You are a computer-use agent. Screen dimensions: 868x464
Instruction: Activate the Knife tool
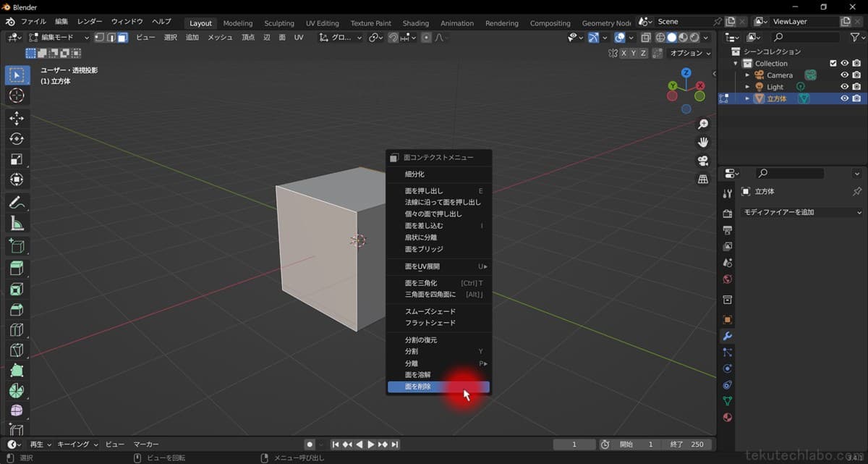17,350
